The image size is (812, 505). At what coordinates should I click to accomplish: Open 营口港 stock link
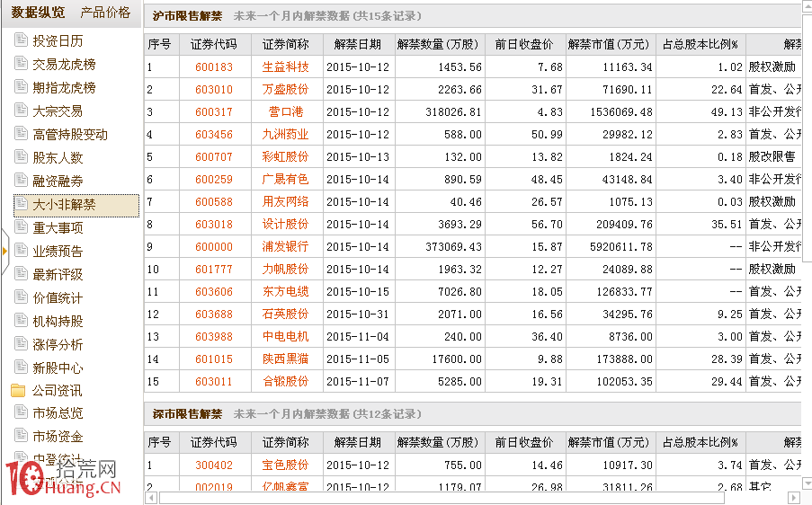click(285, 111)
